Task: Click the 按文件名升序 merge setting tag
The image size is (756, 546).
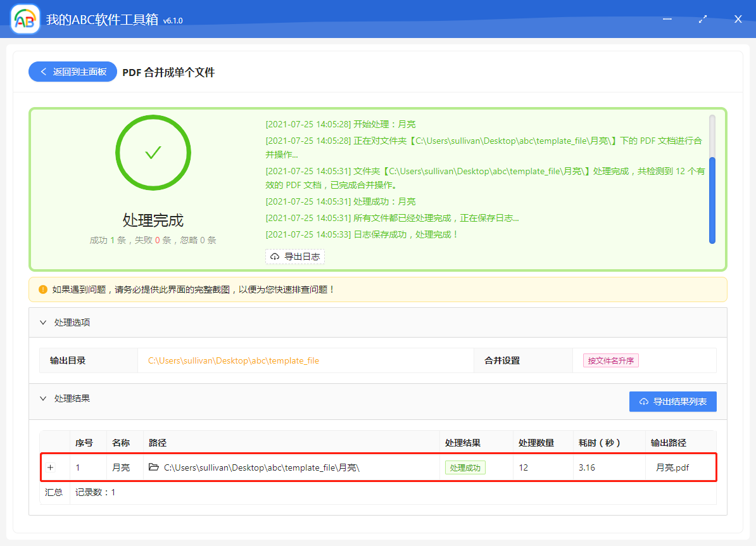Action: [x=611, y=360]
